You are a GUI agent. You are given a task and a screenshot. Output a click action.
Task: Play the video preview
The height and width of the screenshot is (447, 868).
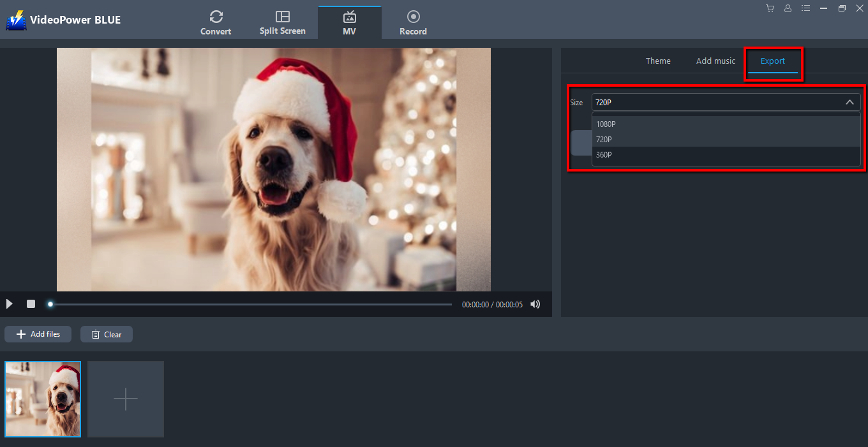pyautogui.click(x=9, y=304)
